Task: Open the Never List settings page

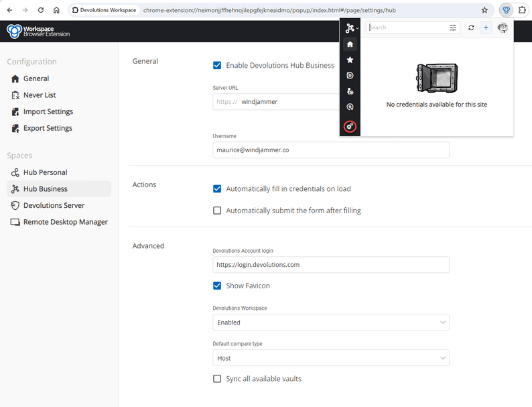Action: point(40,95)
